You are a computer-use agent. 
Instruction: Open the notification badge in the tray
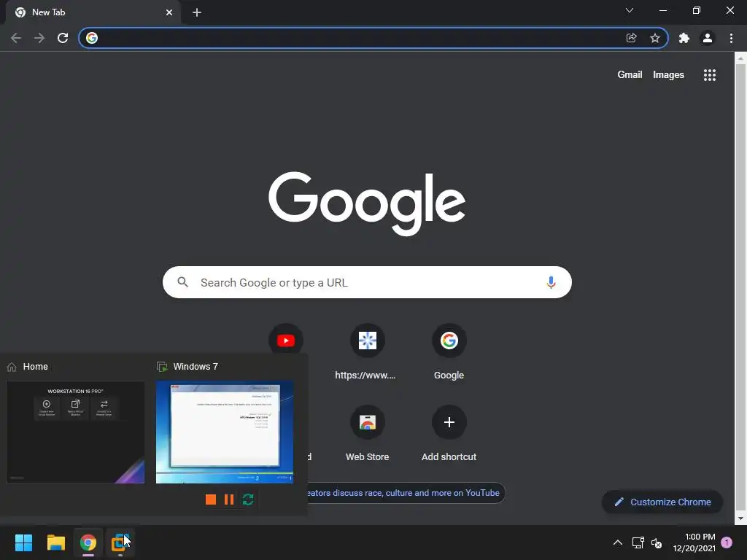point(727,542)
